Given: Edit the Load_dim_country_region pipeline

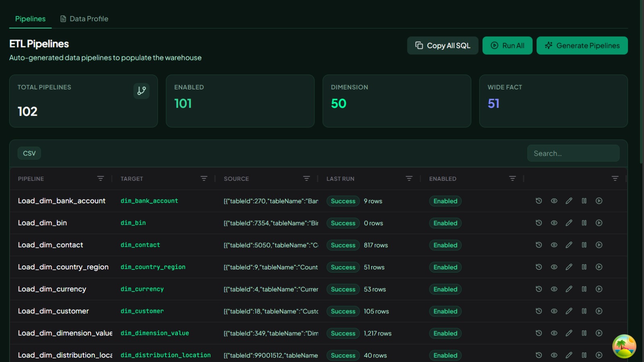Looking at the screenshot, I should [x=569, y=267].
